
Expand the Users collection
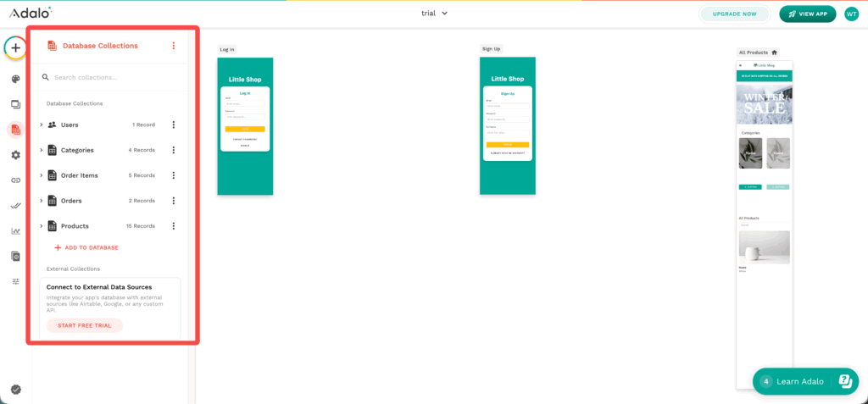[x=41, y=125]
